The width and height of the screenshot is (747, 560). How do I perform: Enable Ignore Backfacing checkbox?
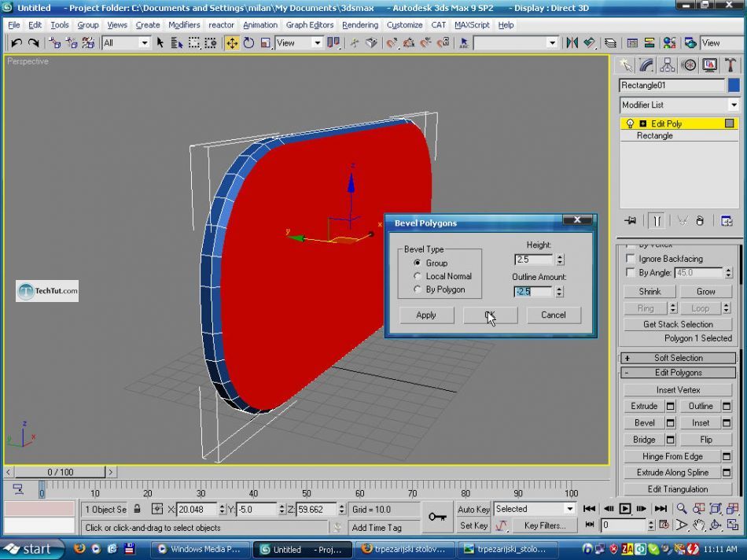631,258
